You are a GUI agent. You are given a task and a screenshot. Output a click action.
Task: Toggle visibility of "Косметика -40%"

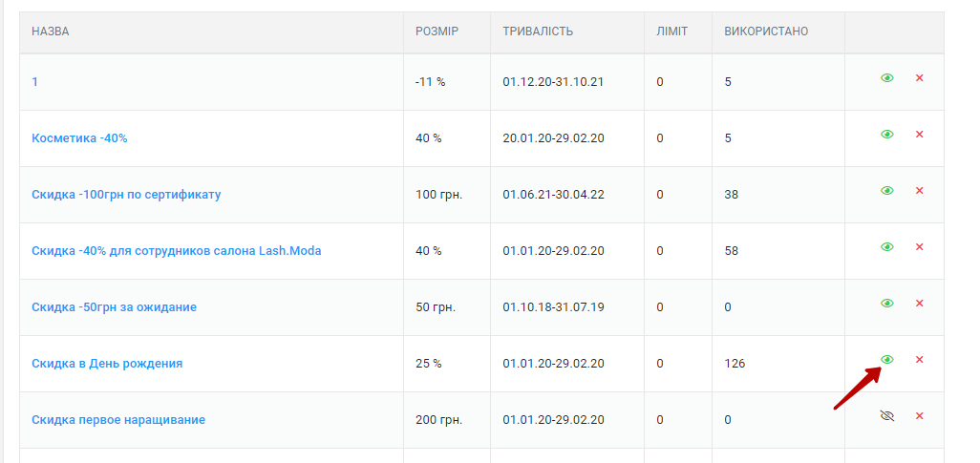(x=887, y=135)
